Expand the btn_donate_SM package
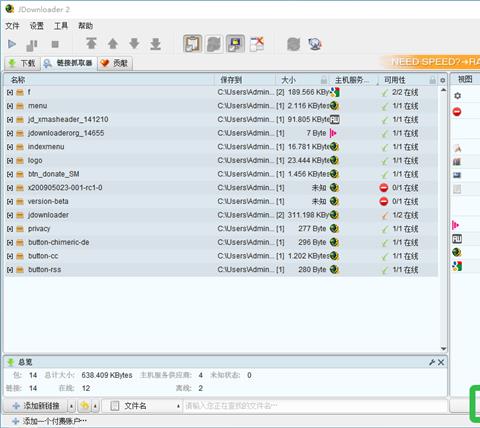This screenshot has height=428, width=480. (10, 174)
